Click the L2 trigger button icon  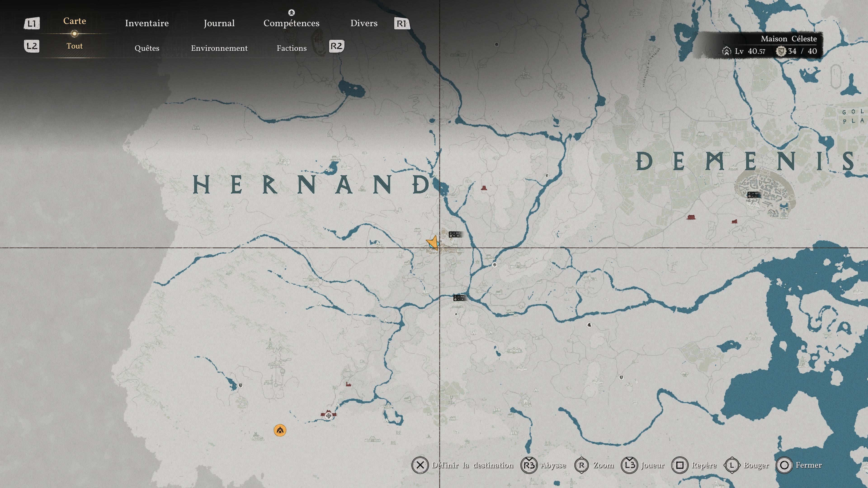[x=32, y=46]
